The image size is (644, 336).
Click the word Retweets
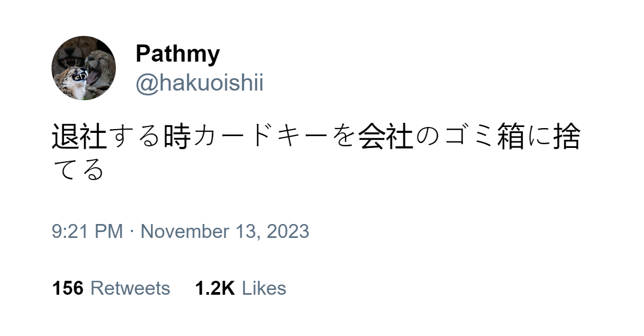tap(130, 288)
